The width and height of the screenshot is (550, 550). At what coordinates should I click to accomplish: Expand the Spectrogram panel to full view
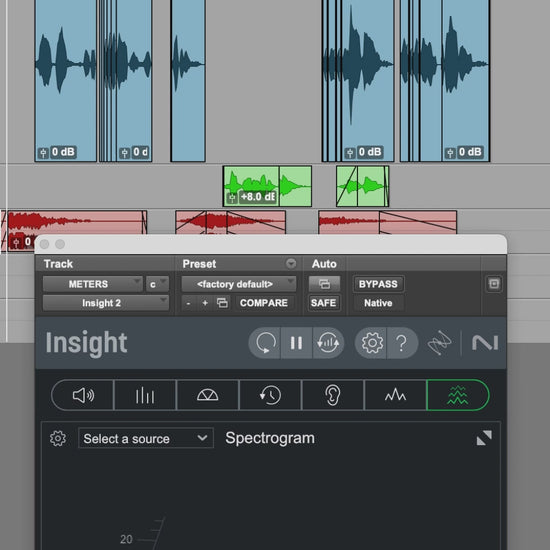484,438
